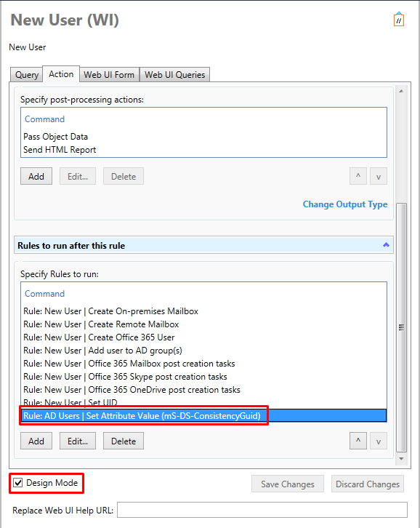This screenshot has height=528, width=420.
Task: Click the orange clipboard icon beside the title
Action: coord(398,20)
